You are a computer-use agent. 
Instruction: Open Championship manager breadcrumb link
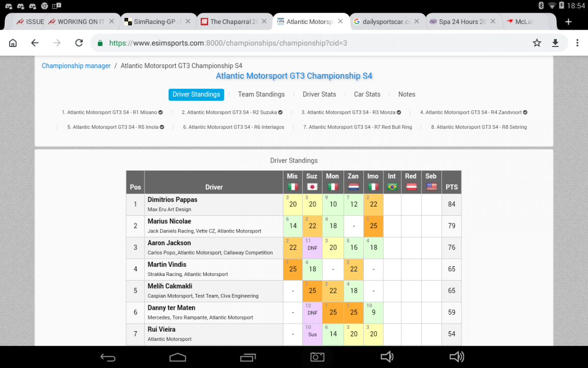point(76,66)
